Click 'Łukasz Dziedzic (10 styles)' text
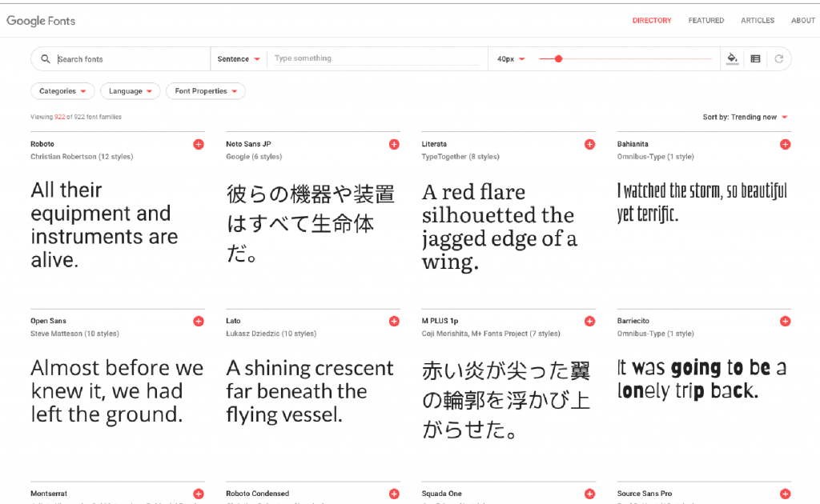Viewport: 820px width, 504px height. click(x=271, y=334)
